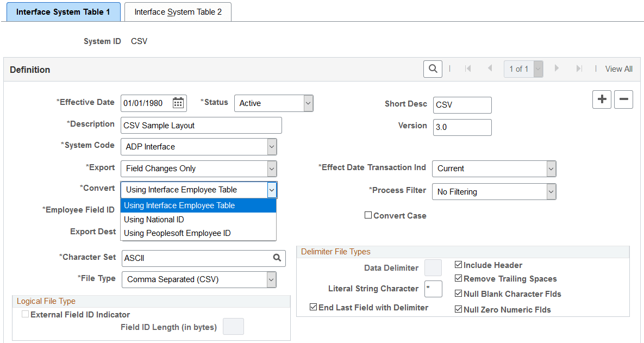Click inside the Version field

click(x=462, y=127)
